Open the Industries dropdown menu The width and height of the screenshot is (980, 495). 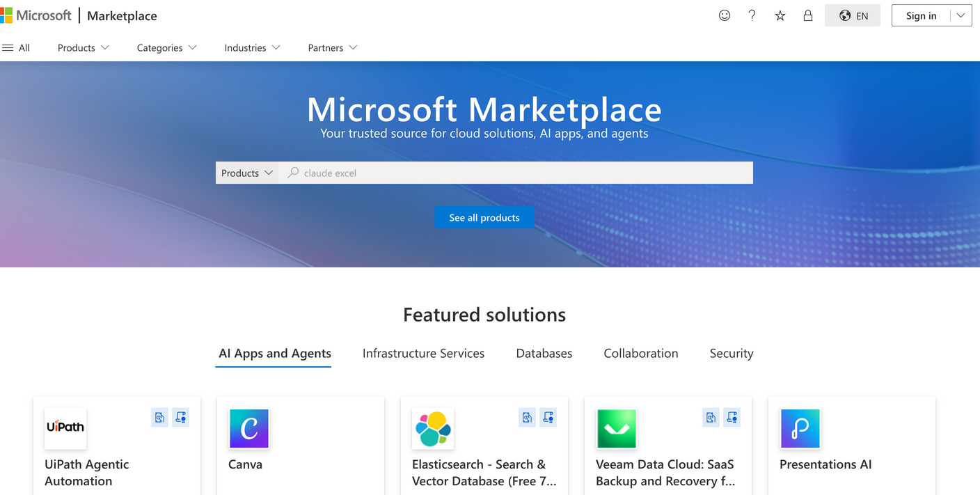(x=252, y=47)
